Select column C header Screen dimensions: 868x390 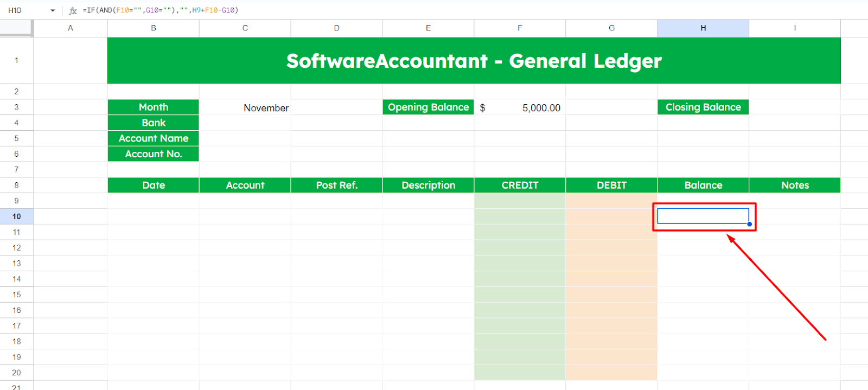coord(245,28)
